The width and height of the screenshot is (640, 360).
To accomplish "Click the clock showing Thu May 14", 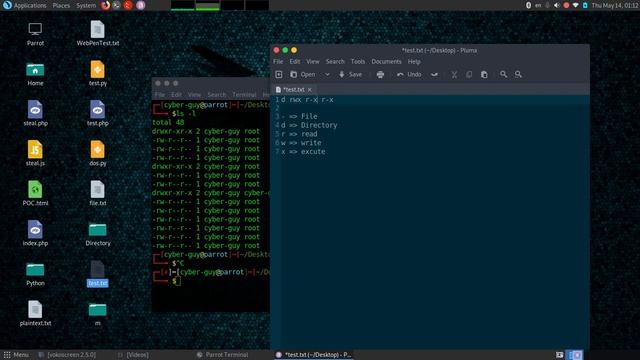I will (x=615, y=5).
